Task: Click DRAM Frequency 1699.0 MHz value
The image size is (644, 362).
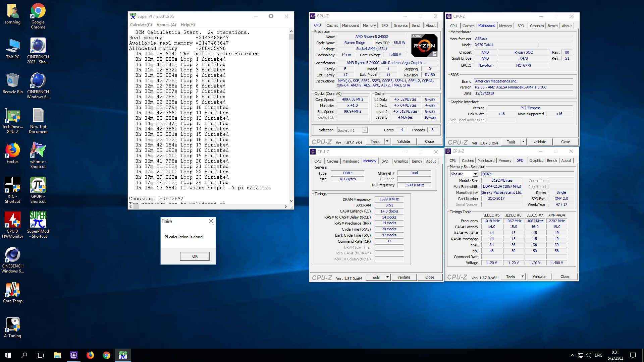Action: (x=389, y=199)
